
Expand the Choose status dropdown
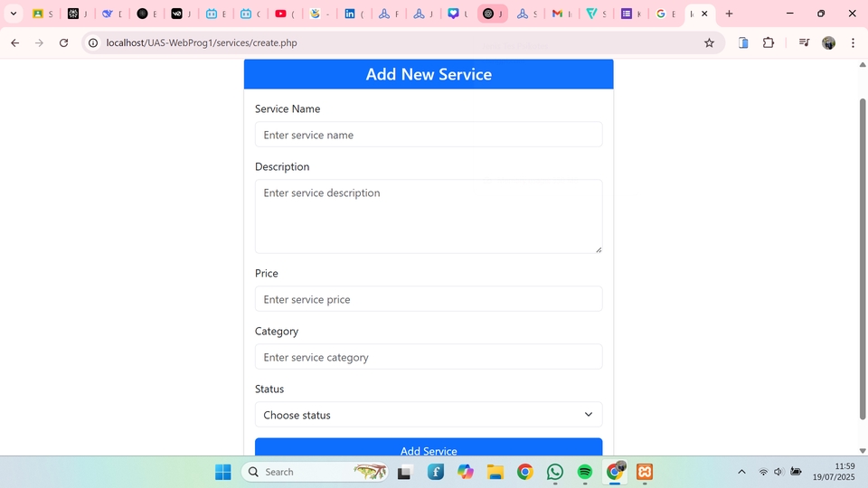click(x=429, y=415)
